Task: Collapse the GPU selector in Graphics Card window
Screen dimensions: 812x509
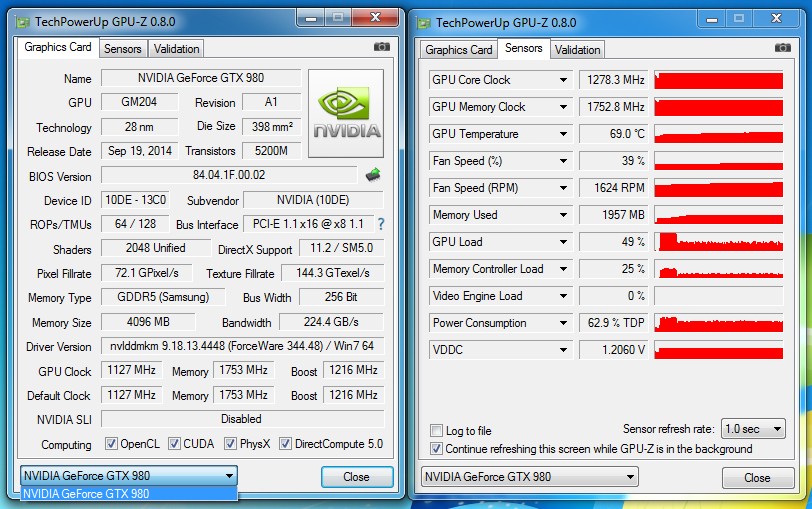Action: tap(129, 475)
